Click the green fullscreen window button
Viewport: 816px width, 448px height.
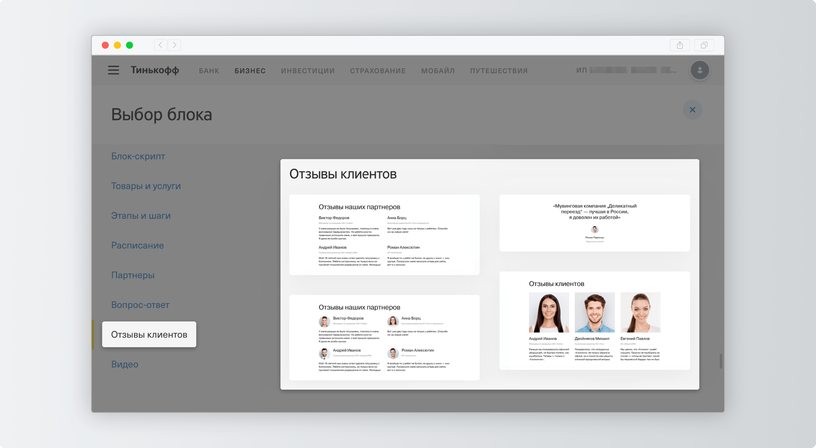click(x=130, y=45)
